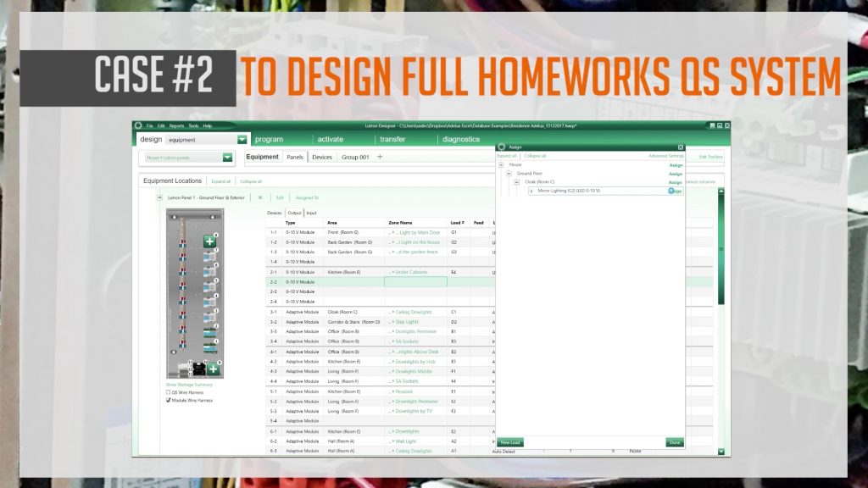Add a new equipment group tab
The height and width of the screenshot is (488, 868).
[380, 157]
